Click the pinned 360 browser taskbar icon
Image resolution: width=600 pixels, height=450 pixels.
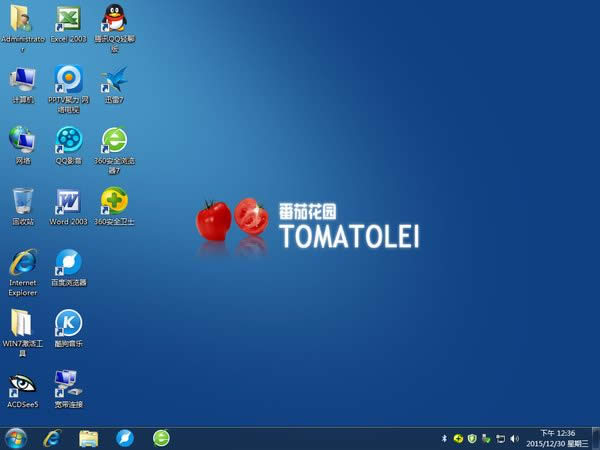click(x=161, y=438)
